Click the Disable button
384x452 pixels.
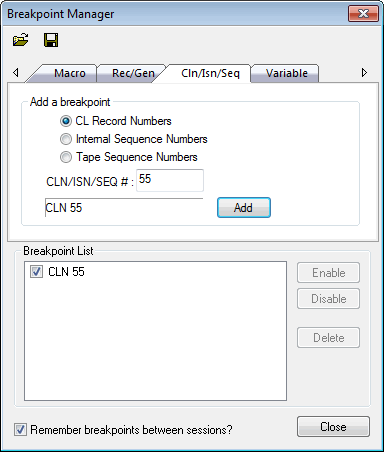pyautogui.click(x=328, y=299)
